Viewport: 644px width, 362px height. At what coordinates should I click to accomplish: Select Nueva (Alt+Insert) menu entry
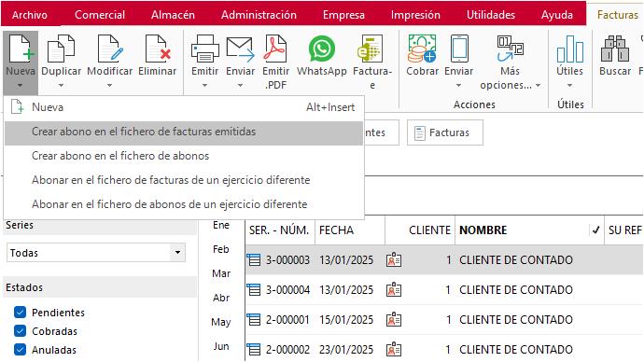[x=184, y=107]
